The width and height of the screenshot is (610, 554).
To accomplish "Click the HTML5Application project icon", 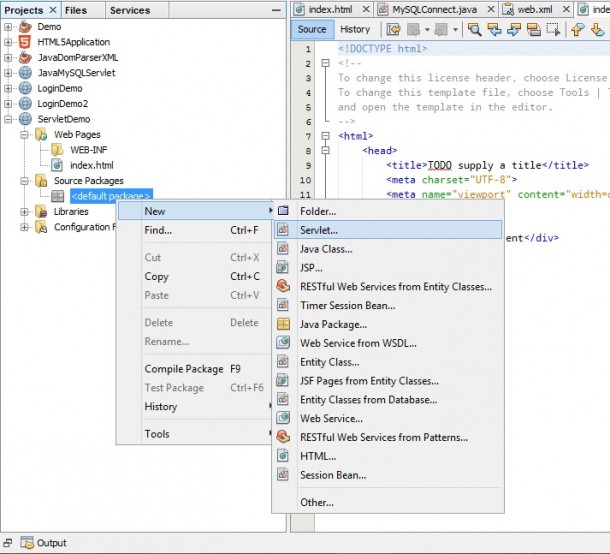I will coord(25,41).
